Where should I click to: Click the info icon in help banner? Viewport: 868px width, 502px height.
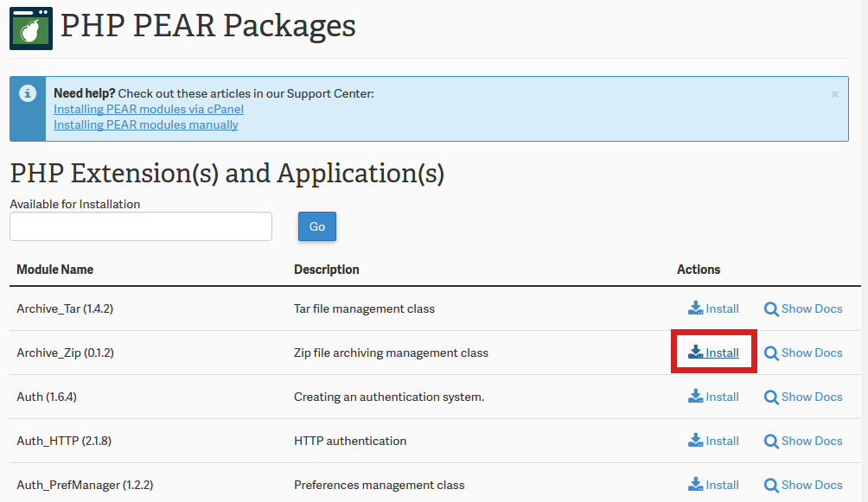click(x=29, y=93)
